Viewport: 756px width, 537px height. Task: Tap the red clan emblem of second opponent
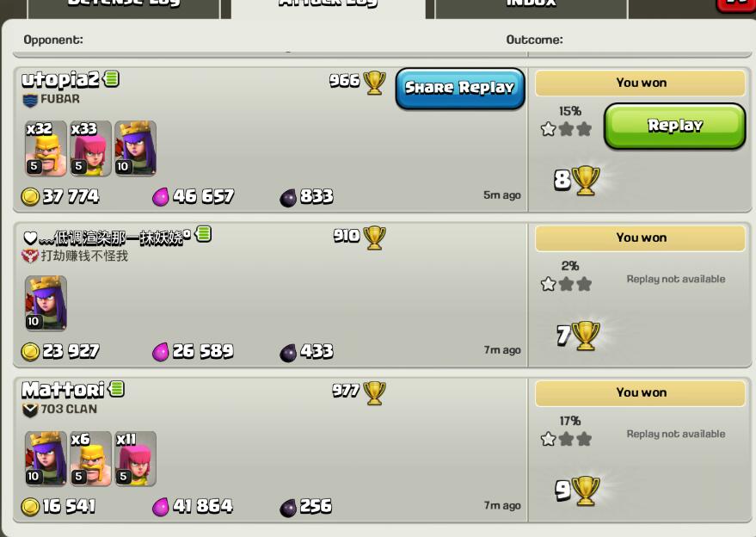[x=30, y=256]
